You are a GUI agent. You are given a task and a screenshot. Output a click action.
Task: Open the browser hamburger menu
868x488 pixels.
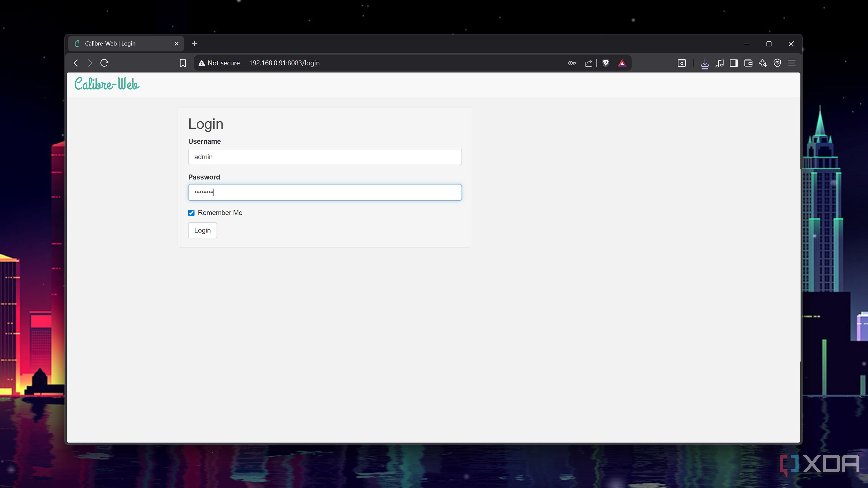click(x=792, y=63)
